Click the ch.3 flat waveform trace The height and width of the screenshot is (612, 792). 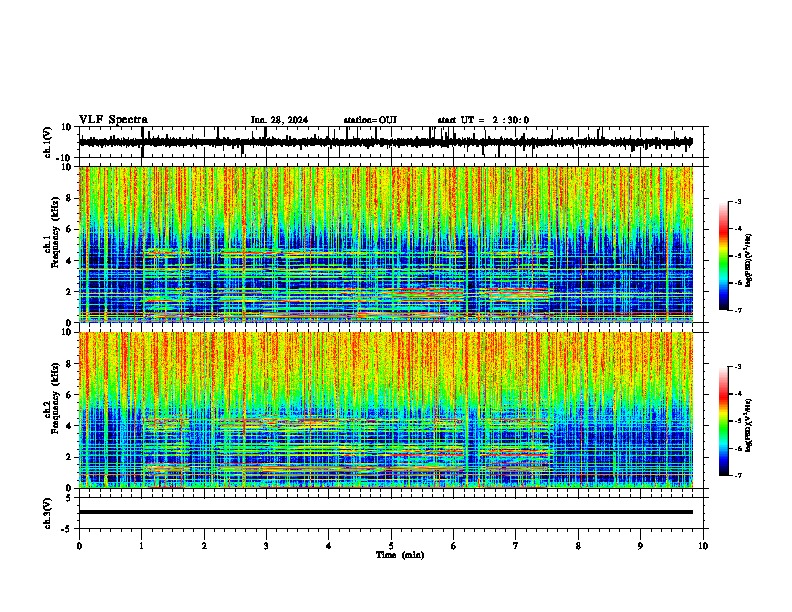pyautogui.click(x=386, y=512)
